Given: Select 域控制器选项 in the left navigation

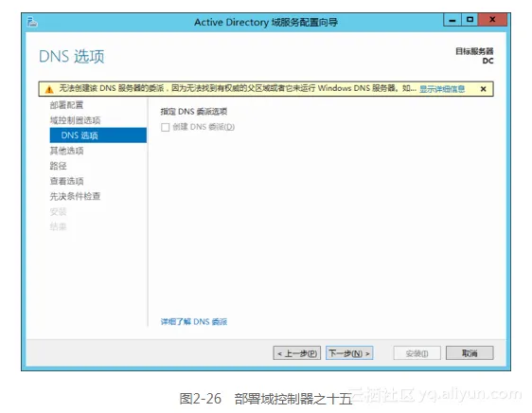Looking at the screenshot, I should point(75,120).
